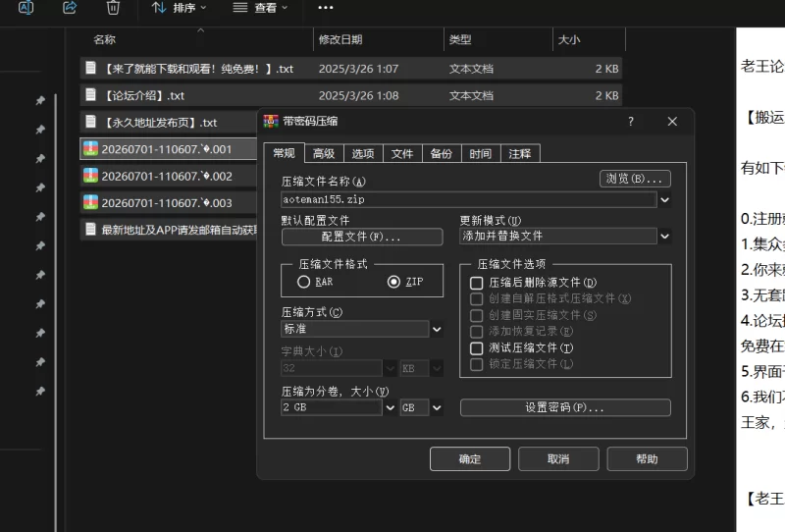Switch to the 文件 tab
This screenshot has width=785, height=532.
coord(402,153)
